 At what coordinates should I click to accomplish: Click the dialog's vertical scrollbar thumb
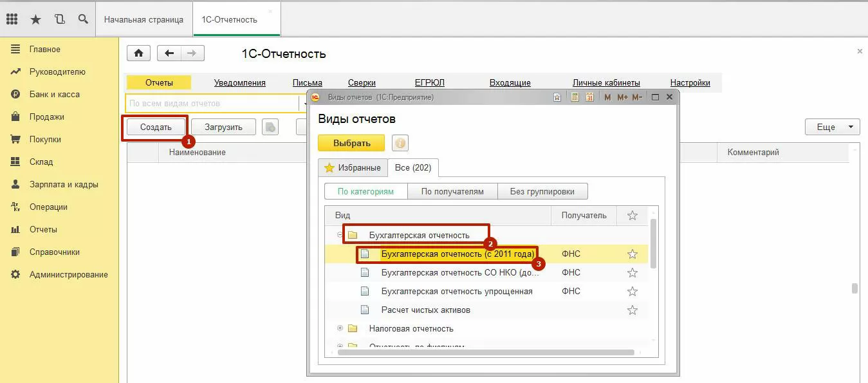[x=654, y=243]
